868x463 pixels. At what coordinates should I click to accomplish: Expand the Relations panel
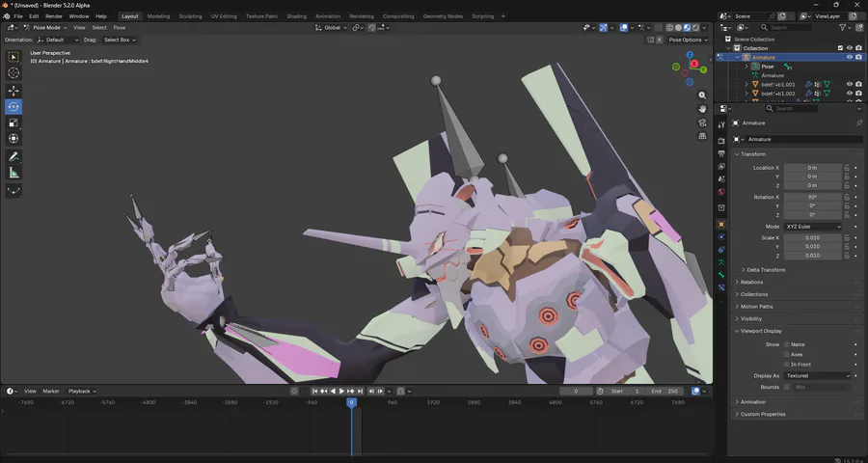tap(751, 282)
